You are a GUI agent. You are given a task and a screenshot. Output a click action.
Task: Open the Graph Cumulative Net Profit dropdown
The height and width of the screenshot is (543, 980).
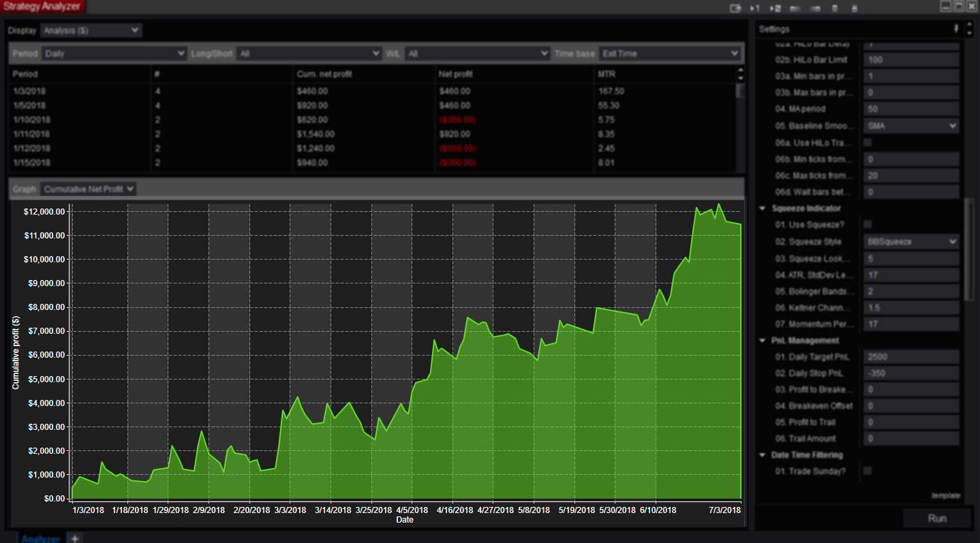click(x=88, y=189)
